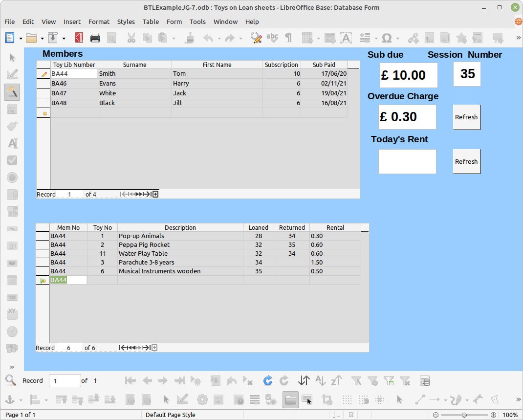
Task: Expand the Open folder dropdown arrow
Action: coord(43,38)
